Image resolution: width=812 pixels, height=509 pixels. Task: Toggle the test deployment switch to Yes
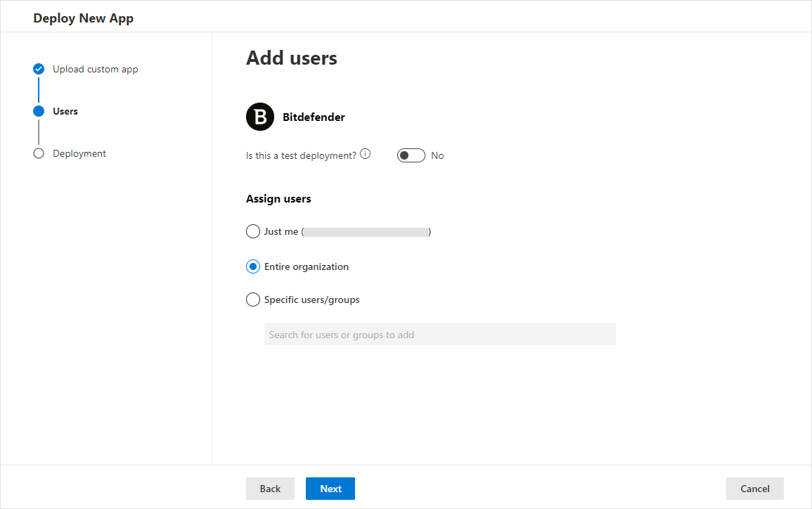click(x=411, y=155)
